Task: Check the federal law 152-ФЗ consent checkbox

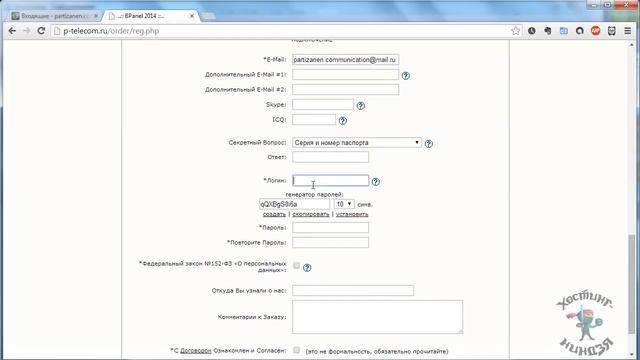Action: pyautogui.click(x=296, y=266)
